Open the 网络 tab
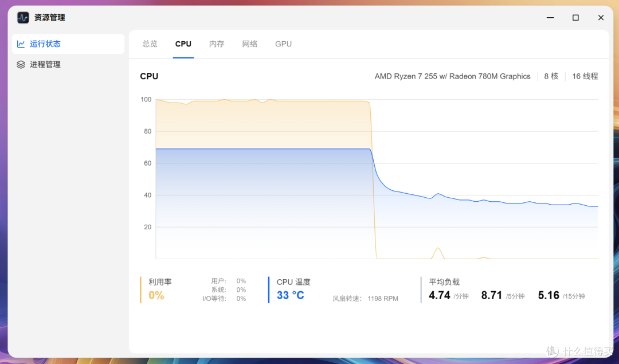The image size is (619, 364). point(250,44)
